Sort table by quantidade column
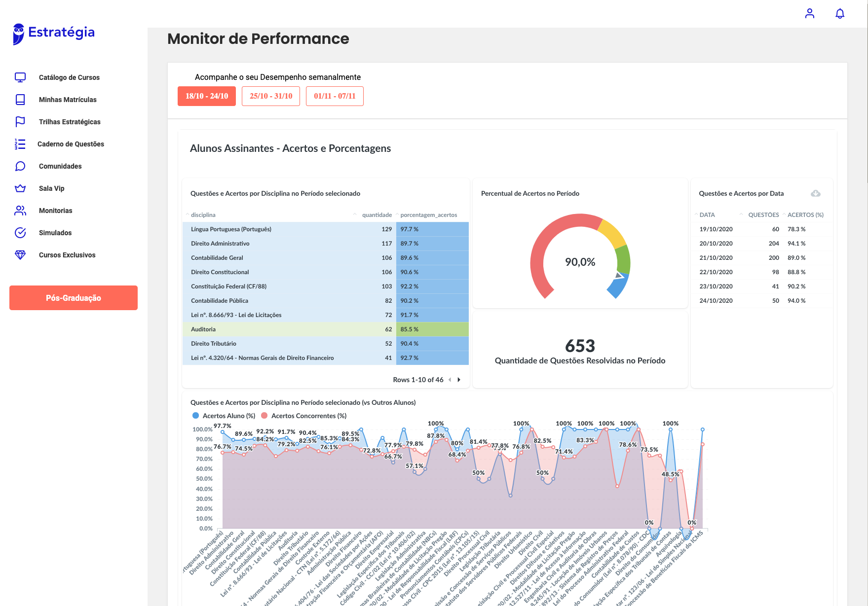 [377, 215]
